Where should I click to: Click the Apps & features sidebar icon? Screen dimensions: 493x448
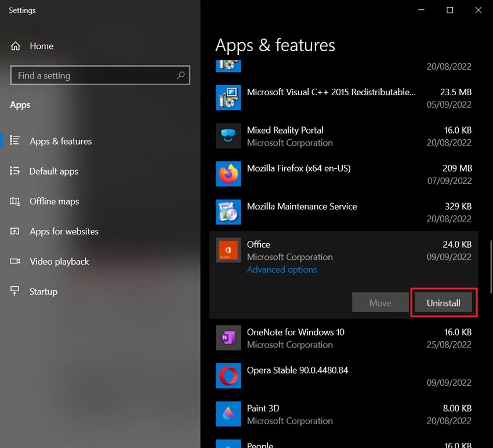14,140
